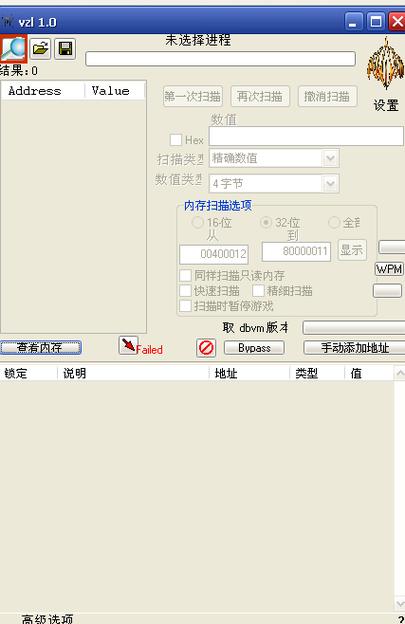Image resolution: width=405 pixels, height=624 pixels.
Task: Close the vzl 1.0 window
Action: tap(397, 21)
